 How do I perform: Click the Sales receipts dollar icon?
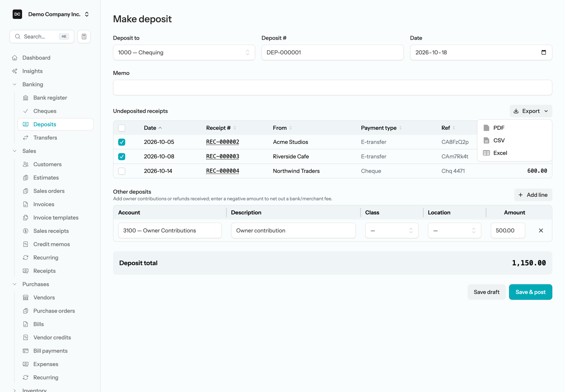tap(26, 231)
